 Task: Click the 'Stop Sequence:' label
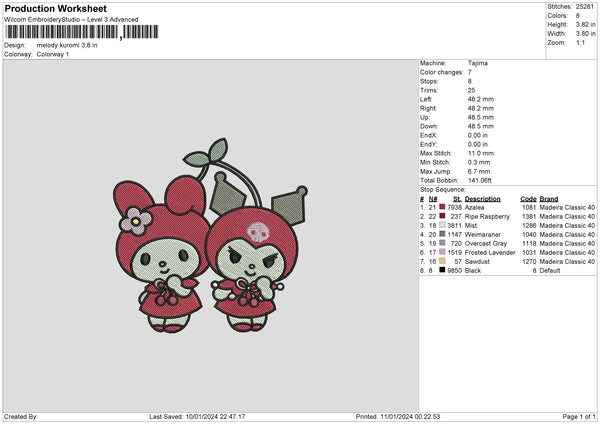click(x=443, y=190)
